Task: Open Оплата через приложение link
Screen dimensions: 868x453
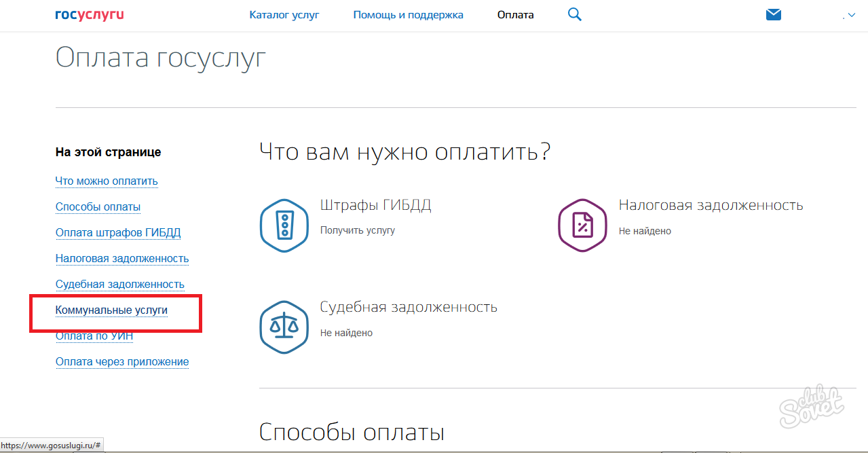Action: coord(122,362)
